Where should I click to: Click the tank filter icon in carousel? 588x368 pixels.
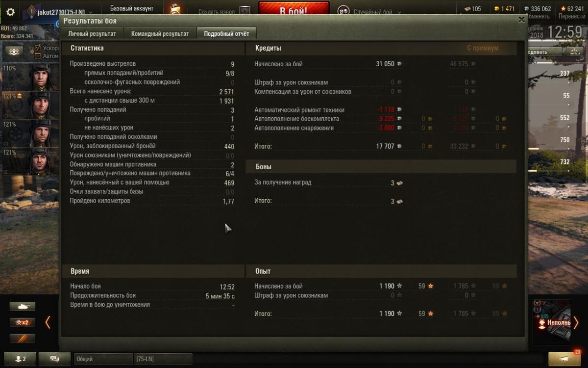[x=23, y=306]
